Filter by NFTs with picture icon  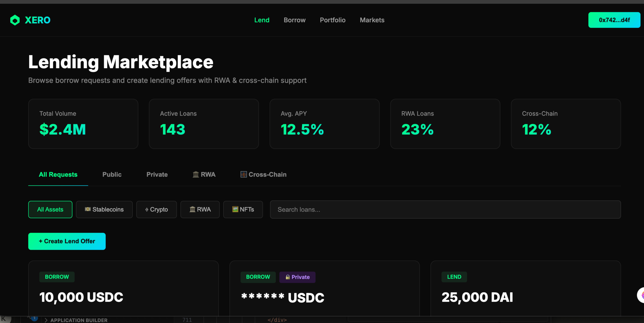[x=243, y=209]
